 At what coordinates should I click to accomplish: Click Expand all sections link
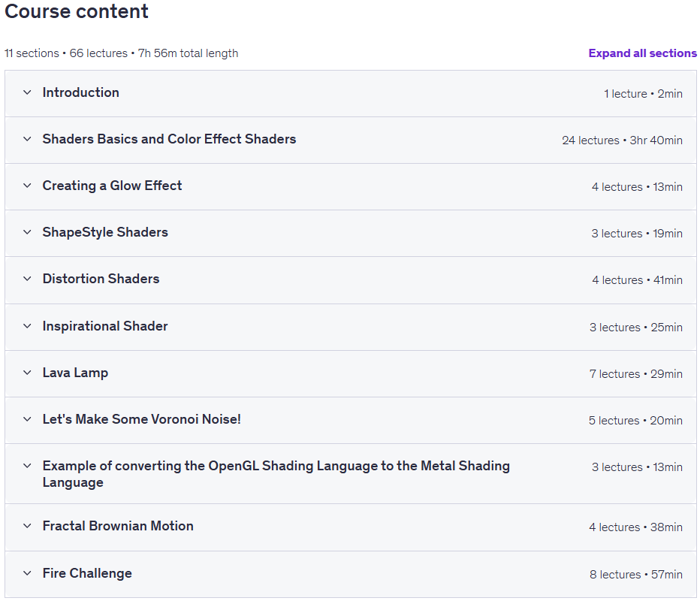(x=642, y=53)
